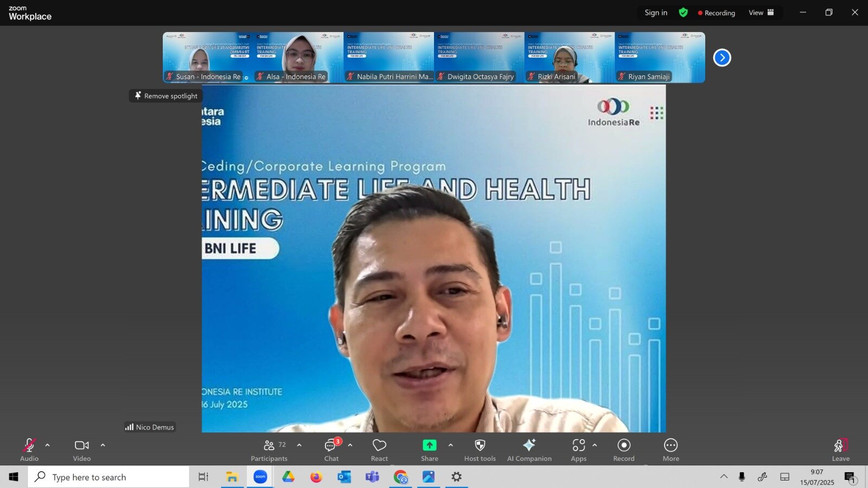Open the Chat panel
This screenshot has width=868, height=488.
331,450
